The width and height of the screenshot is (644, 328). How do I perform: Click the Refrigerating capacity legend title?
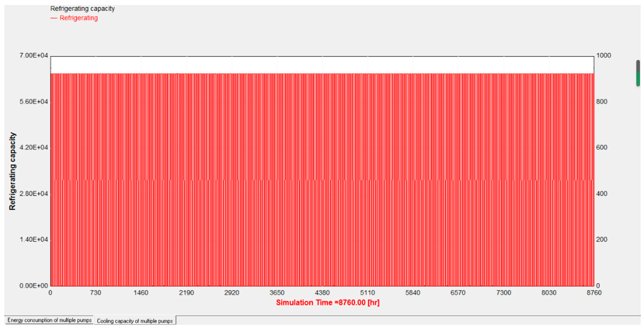click(82, 9)
